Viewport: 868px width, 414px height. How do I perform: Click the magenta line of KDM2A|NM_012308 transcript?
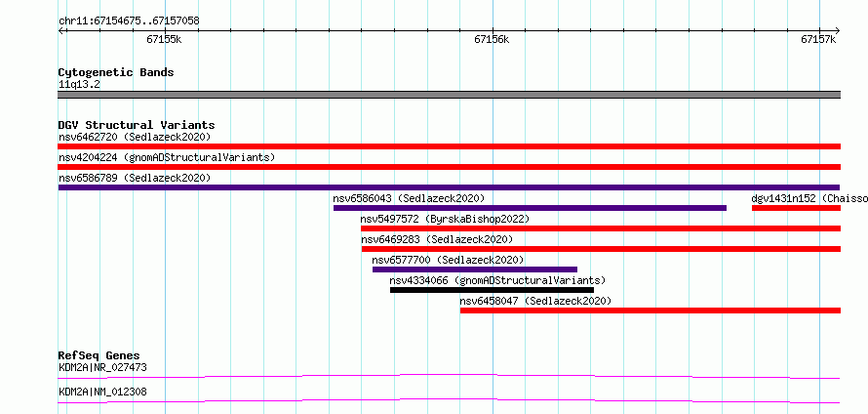tap(449, 400)
